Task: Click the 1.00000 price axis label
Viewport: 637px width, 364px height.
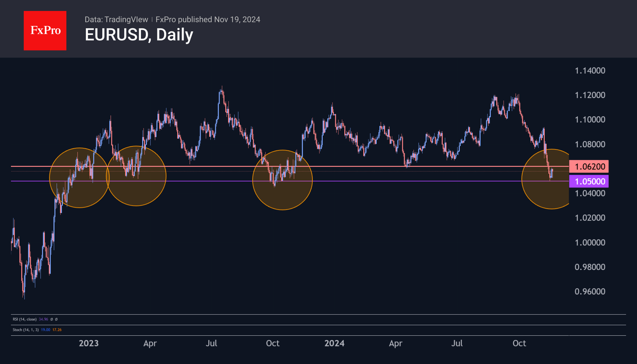Action: [x=589, y=243]
